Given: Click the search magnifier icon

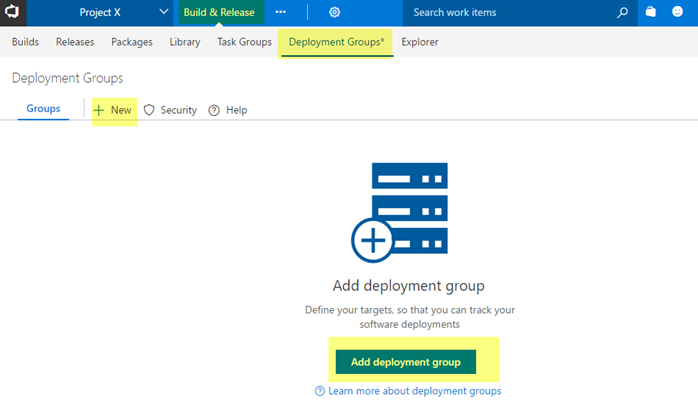Looking at the screenshot, I should tap(622, 12).
